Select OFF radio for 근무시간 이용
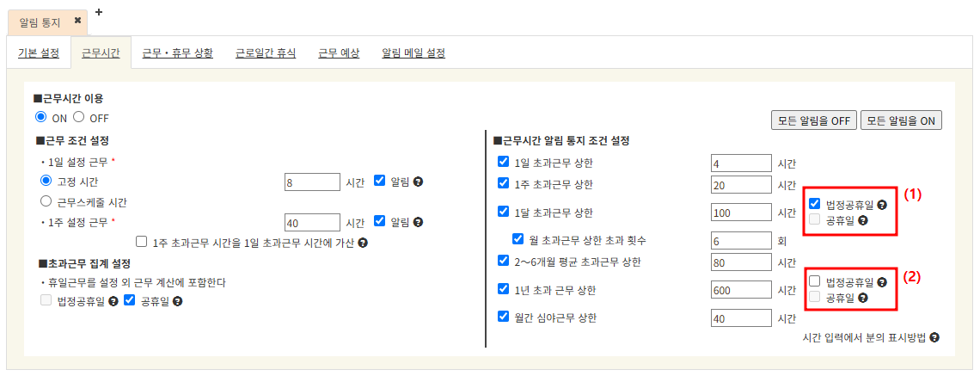This screenshot has width=980, height=376. point(79,117)
